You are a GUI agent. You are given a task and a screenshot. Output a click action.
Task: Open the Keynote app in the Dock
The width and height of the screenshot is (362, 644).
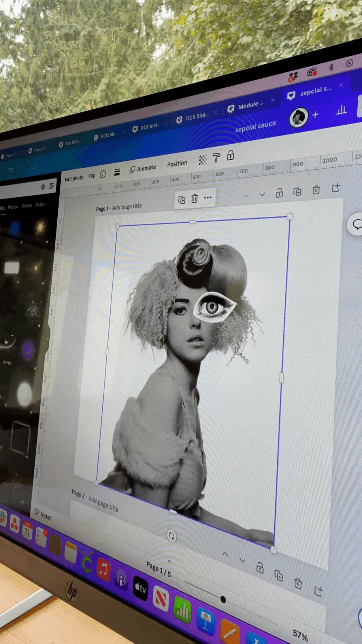click(205, 622)
